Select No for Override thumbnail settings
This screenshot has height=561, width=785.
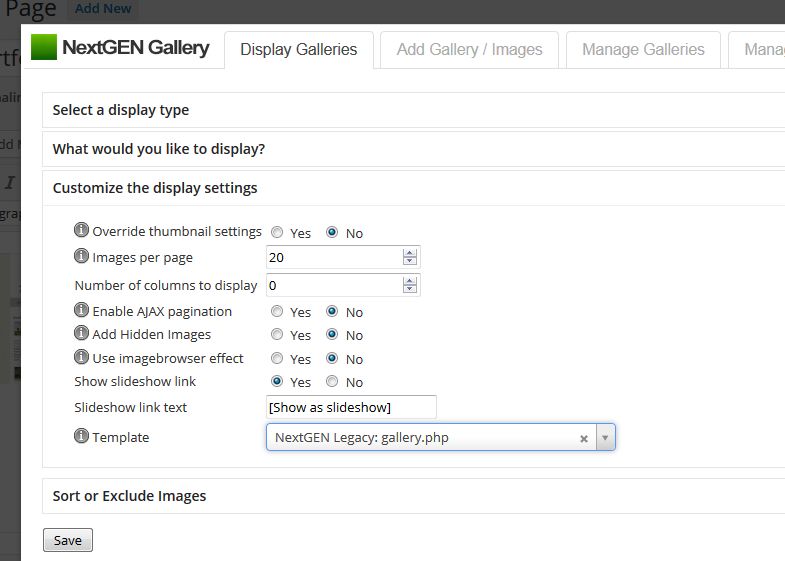332,232
